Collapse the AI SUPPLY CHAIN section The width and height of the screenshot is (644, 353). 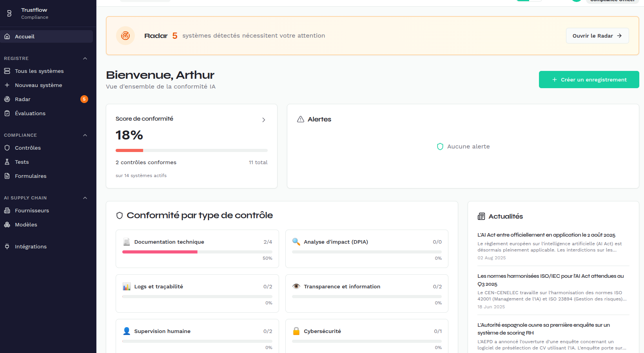pos(85,198)
